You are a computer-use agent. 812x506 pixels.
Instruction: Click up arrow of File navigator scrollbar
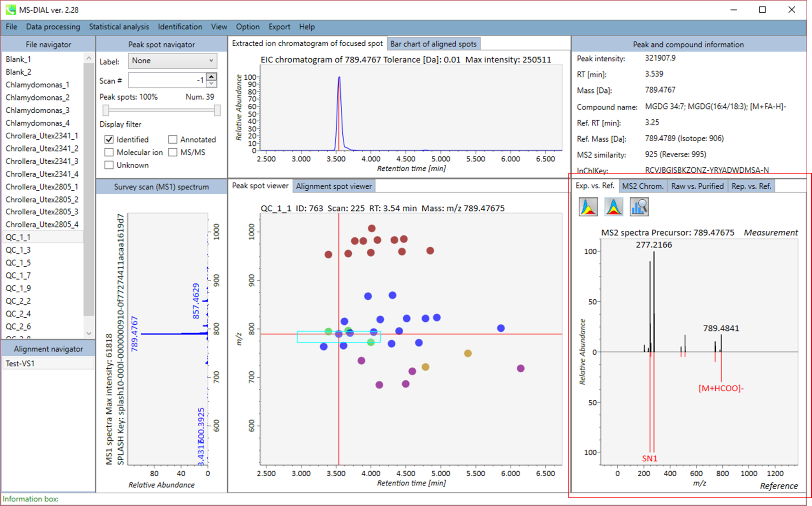coord(89,59)
